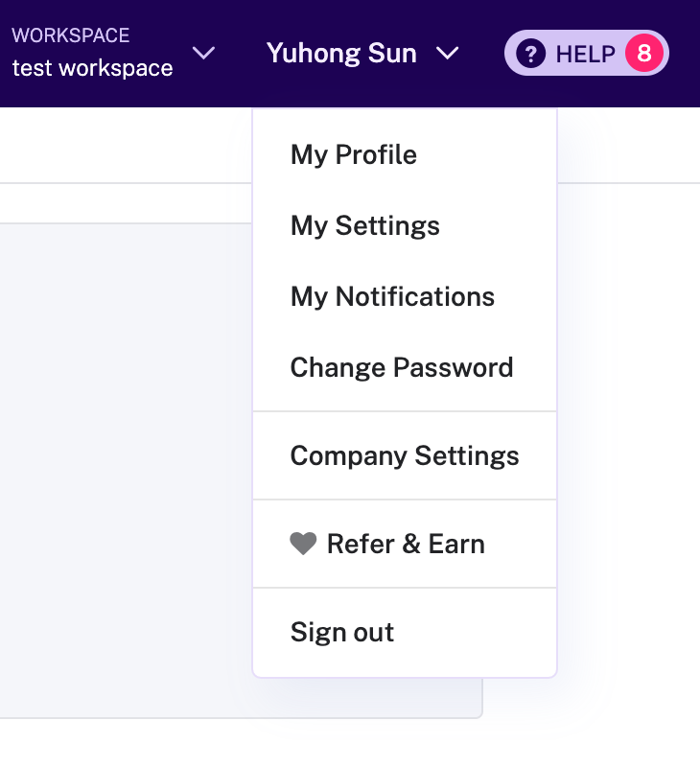Open My Settings
700x767 pixels.
365,226
